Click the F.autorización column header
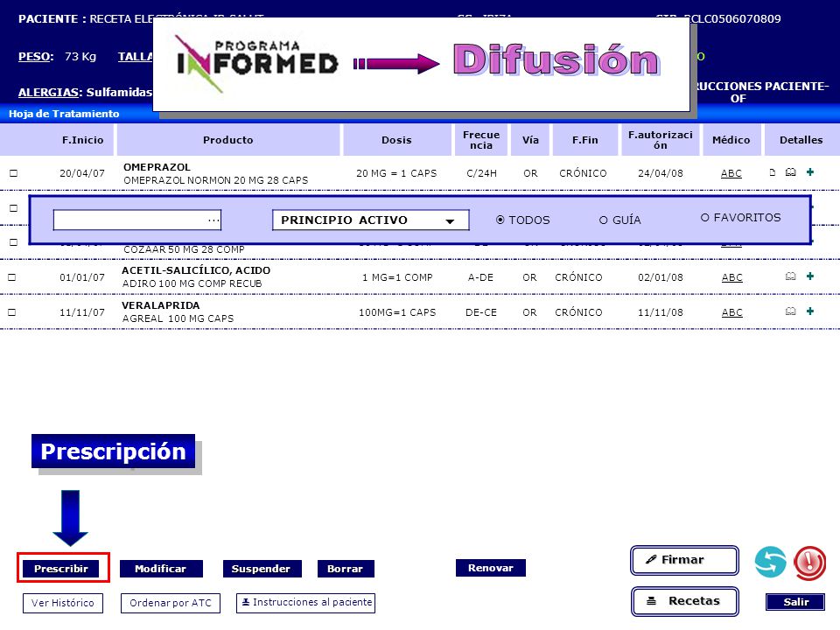This screenshot has width=840, height=630. click(x=661, y=140)
